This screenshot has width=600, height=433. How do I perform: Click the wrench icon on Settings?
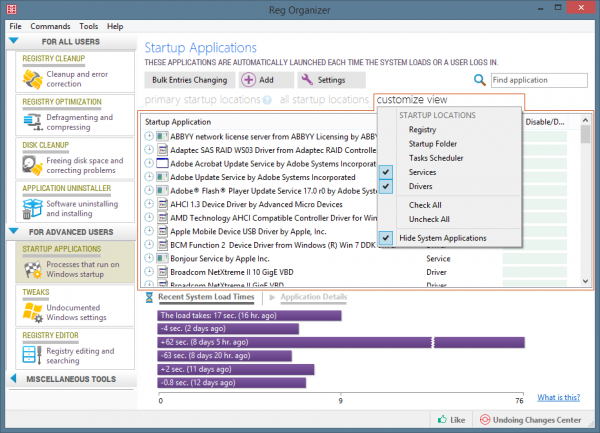pos(308,80)
